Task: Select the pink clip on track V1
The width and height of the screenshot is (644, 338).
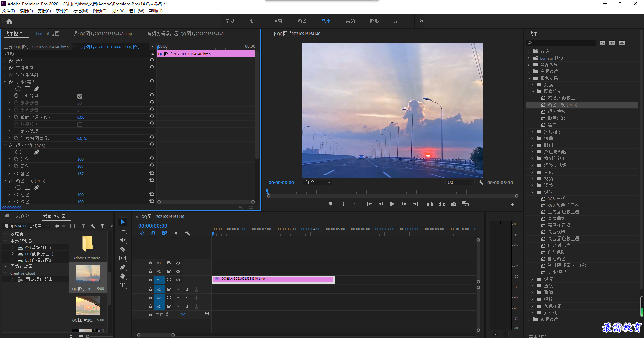Action: [x=273, y=279]
